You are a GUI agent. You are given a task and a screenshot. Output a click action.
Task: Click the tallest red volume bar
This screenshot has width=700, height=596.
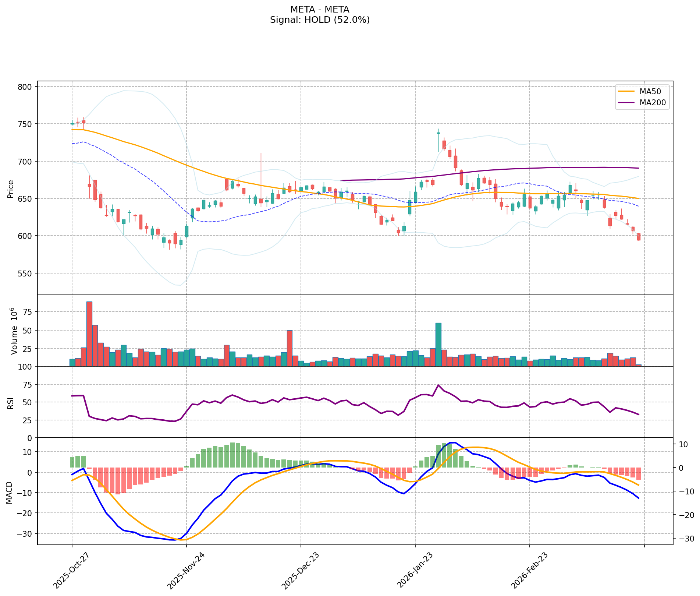click(x=89, y=334)
